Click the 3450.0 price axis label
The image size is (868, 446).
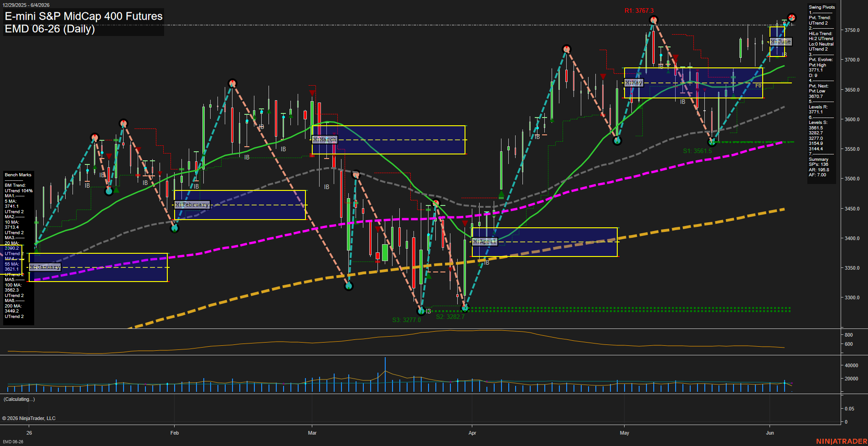point(852,209)
